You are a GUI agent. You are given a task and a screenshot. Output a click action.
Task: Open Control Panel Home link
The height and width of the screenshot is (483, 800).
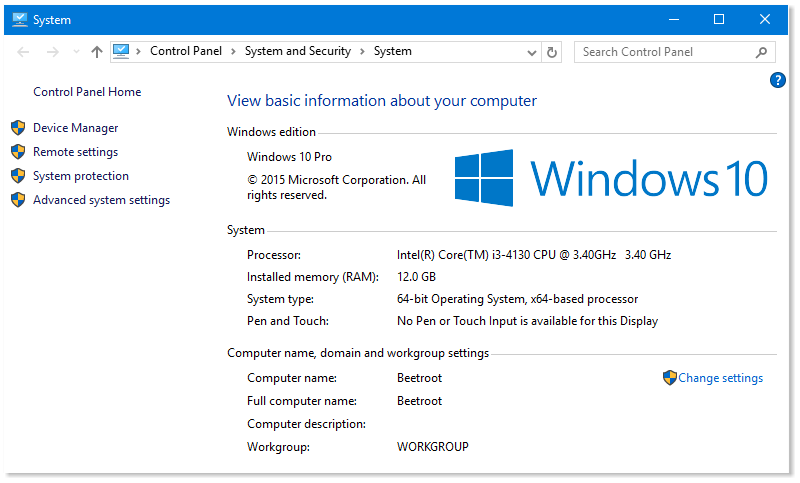87,92
